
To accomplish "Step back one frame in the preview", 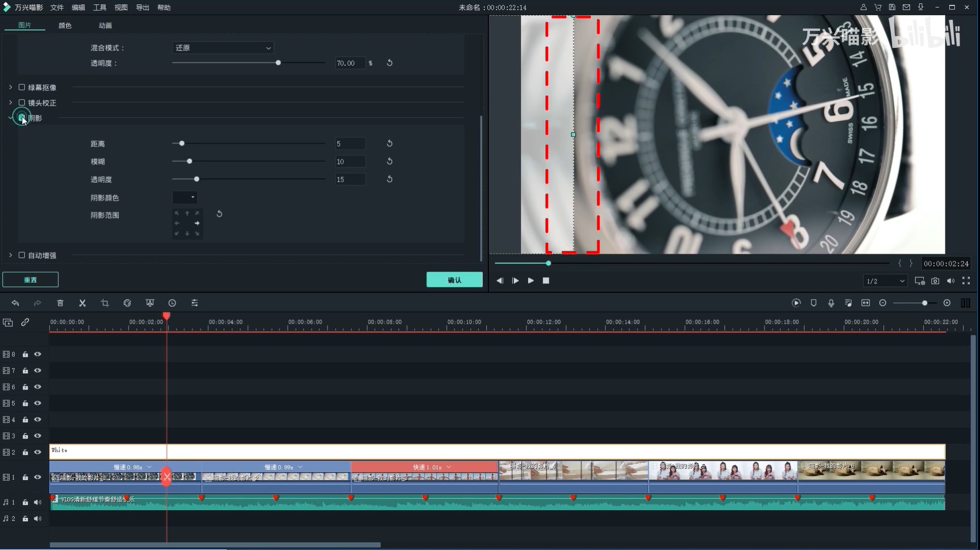I will pos(499,281).
